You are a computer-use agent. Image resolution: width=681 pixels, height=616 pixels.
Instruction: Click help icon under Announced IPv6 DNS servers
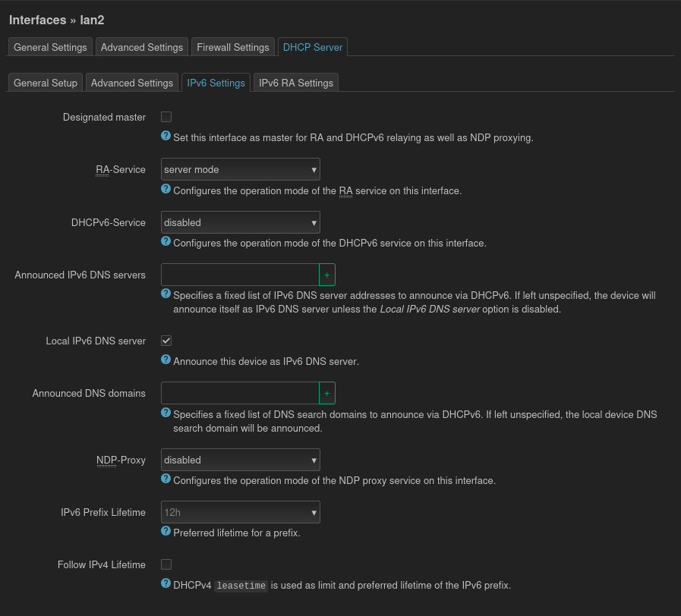coord(166,294)
